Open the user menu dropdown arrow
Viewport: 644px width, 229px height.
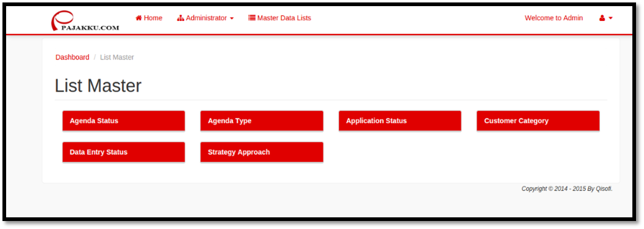[611, 18]
